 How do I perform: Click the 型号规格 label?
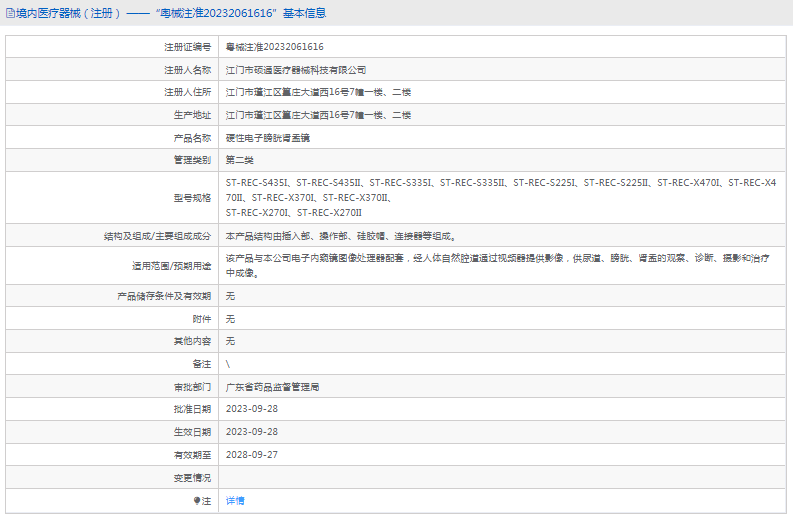coord(192,198)
